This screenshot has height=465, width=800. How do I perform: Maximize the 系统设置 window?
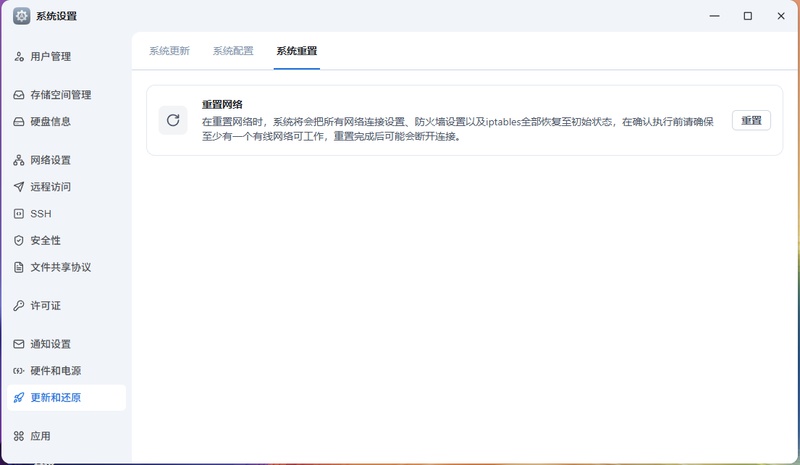747,16
